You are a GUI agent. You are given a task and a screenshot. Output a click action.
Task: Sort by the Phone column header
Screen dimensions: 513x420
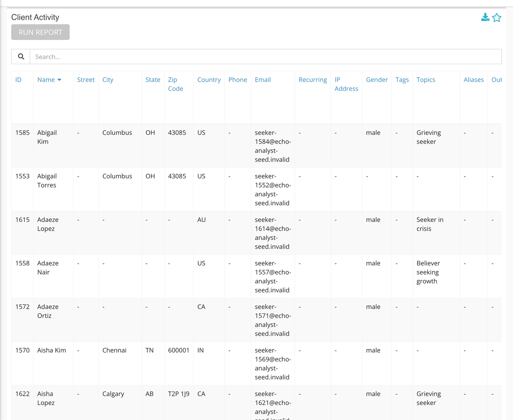point(237,79)
